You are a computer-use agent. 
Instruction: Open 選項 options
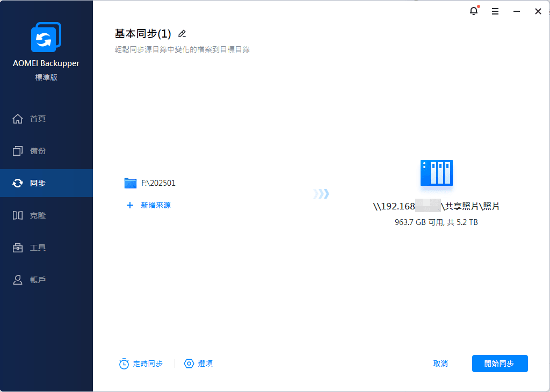tap(205, 364)
